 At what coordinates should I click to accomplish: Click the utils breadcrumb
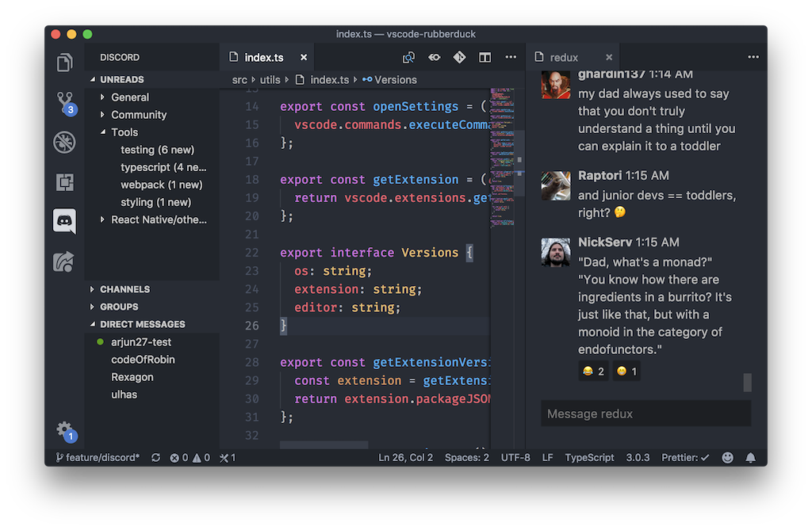pos(270,80)
